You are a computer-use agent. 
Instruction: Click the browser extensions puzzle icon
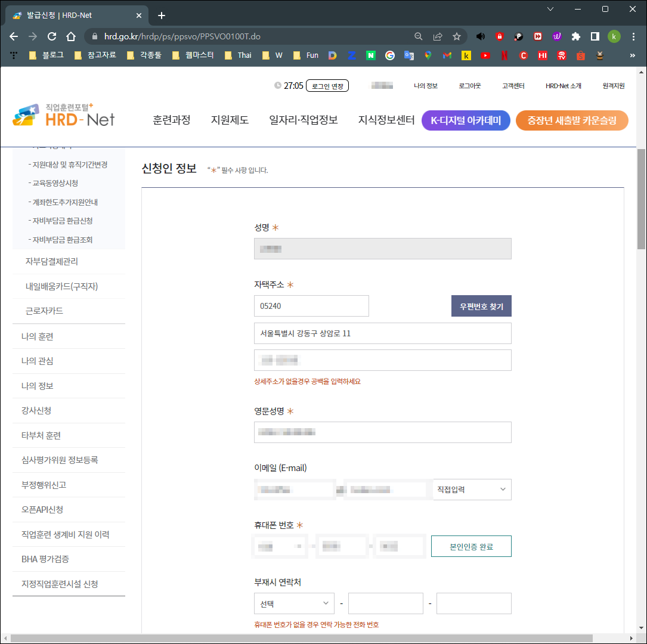[x=576, y=36]
